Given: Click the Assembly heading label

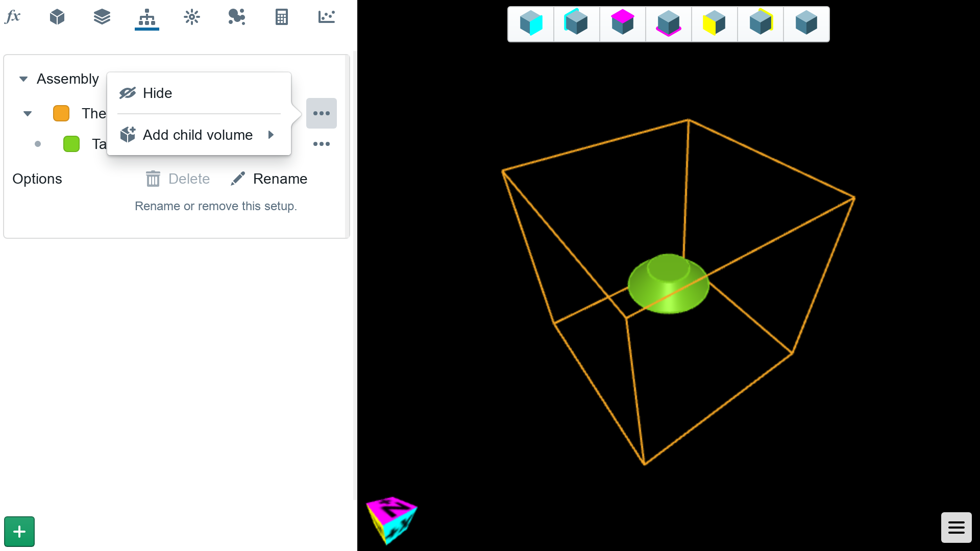Looking at the screenshot, I should click(68, 79).
